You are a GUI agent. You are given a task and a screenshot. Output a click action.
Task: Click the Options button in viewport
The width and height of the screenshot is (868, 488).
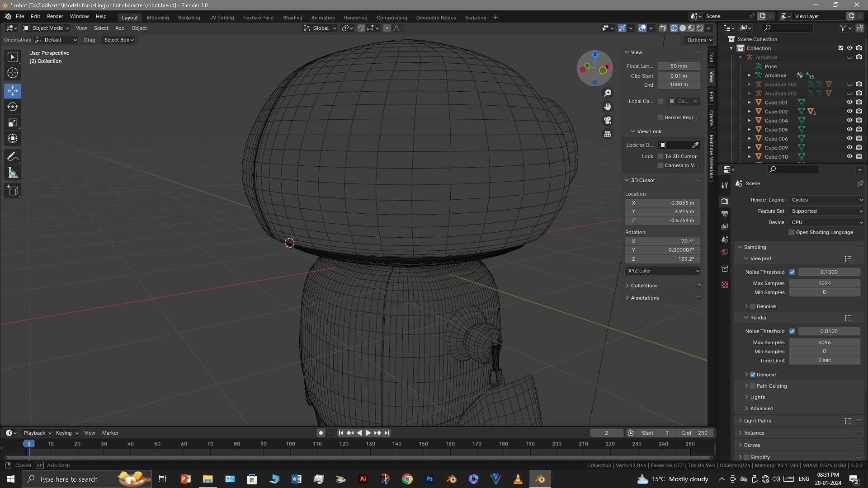click(x=699, y=40)
